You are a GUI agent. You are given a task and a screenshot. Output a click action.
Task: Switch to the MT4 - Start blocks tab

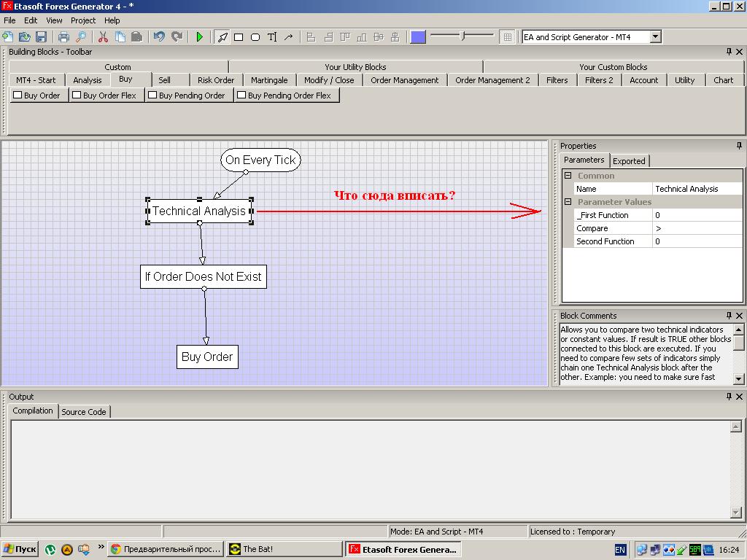tap(36, 80)
